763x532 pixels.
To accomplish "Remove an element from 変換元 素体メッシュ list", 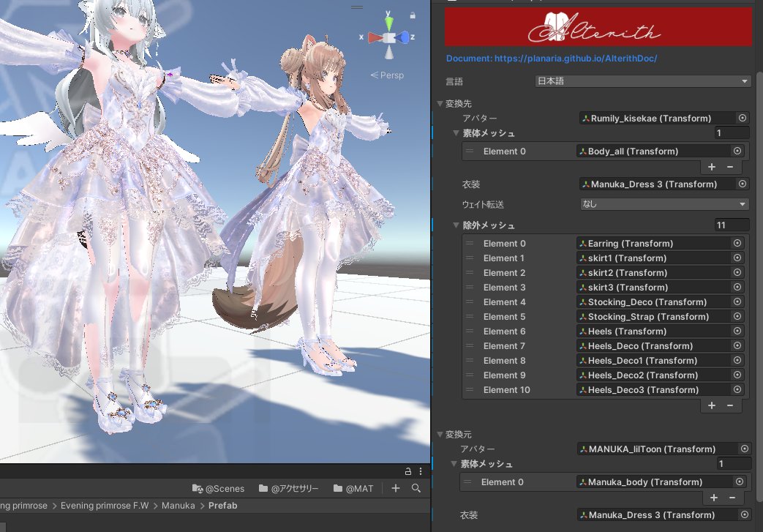I will 732,498.
